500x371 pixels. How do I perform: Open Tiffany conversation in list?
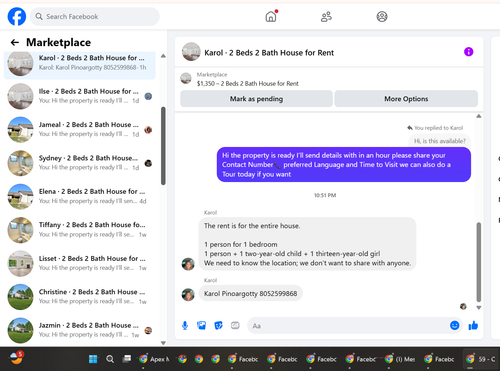80,230
